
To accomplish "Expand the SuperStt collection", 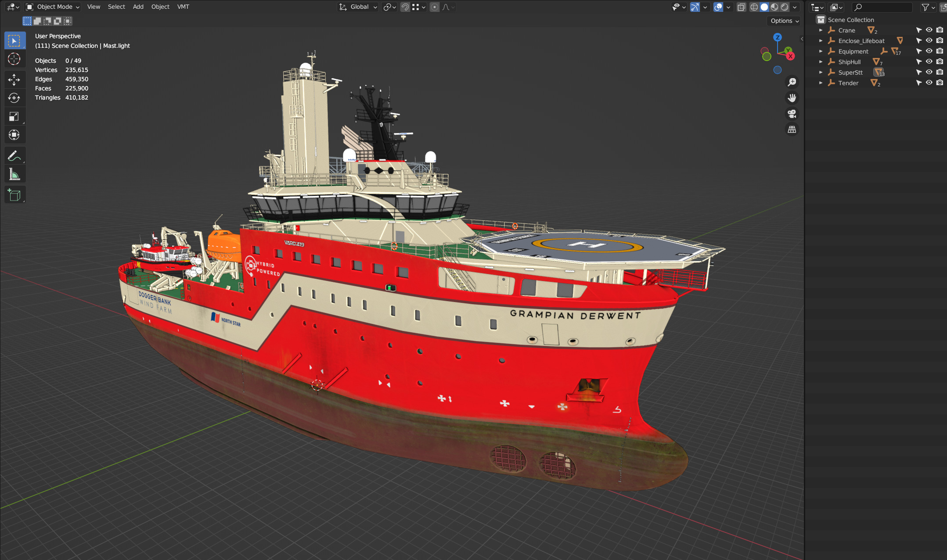I will pyautogui.click(x=821, y=72).
